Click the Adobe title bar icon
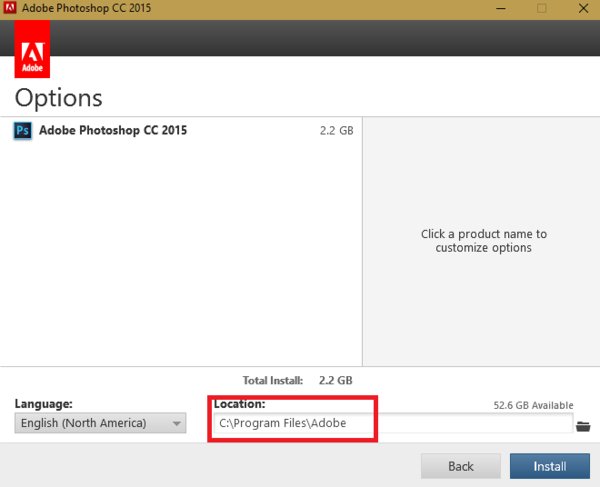This screenshot has height=487, width=600. tap(10, 8)
